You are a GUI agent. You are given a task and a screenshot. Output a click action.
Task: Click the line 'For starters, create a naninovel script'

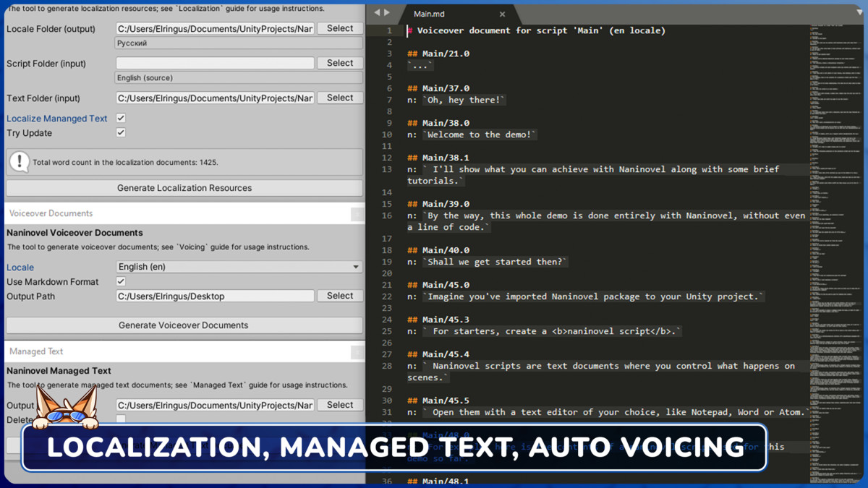pos(545,331)
